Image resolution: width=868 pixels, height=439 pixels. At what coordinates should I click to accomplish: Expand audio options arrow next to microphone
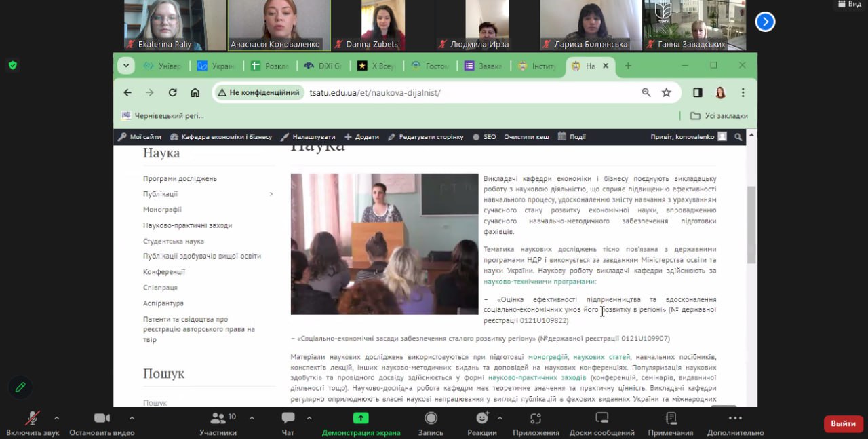(x=56, y=418)
